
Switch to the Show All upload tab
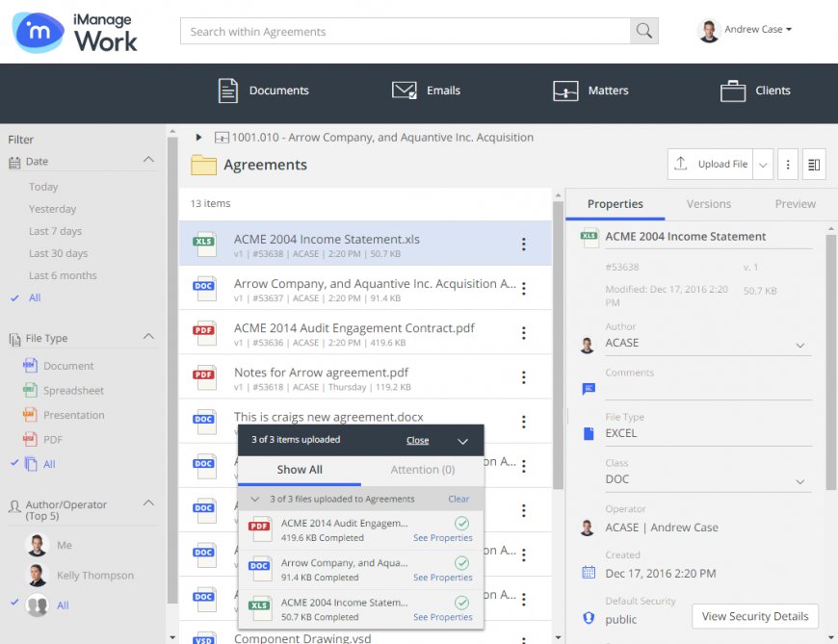[x=300, y=470]
